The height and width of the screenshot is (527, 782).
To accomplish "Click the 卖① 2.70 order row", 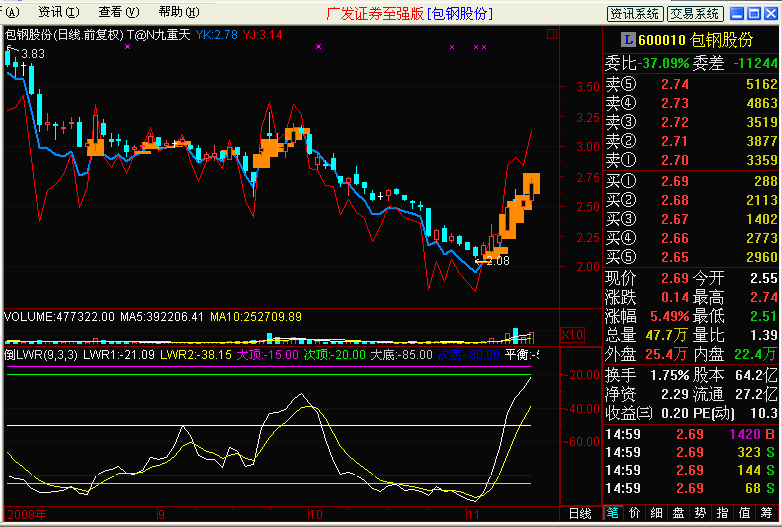I will 691,160.
